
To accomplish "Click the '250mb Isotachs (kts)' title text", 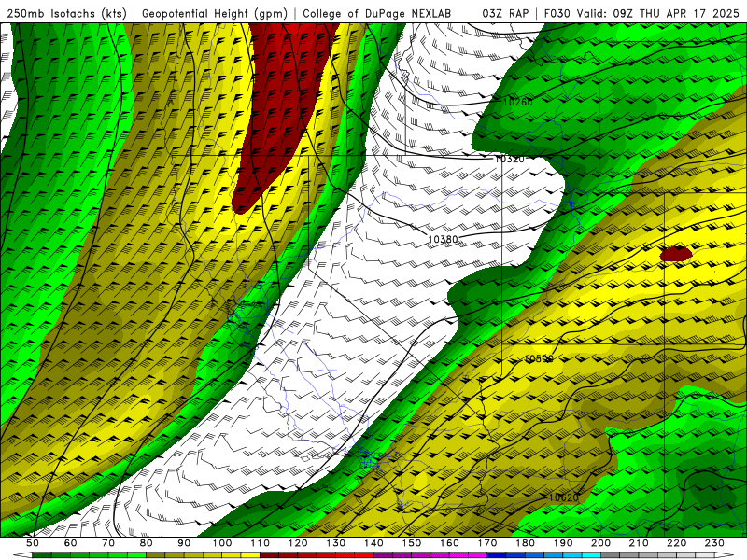I will 66,13.
